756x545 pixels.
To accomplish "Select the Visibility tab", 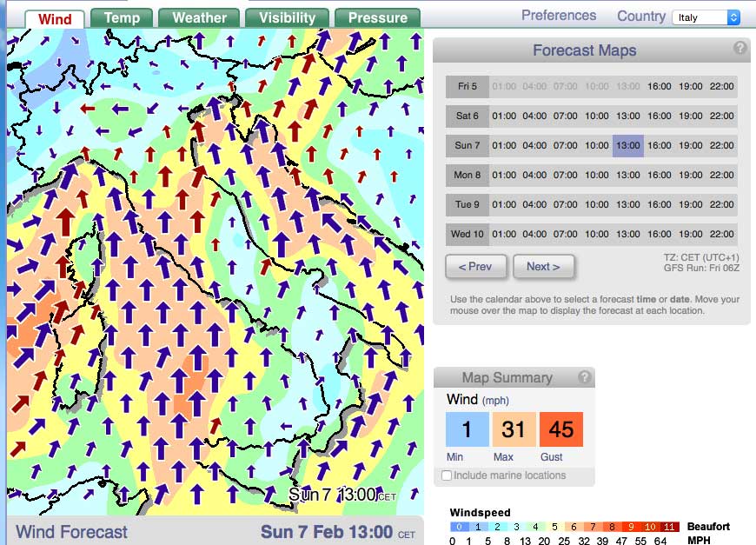I will tap(287, 18).
